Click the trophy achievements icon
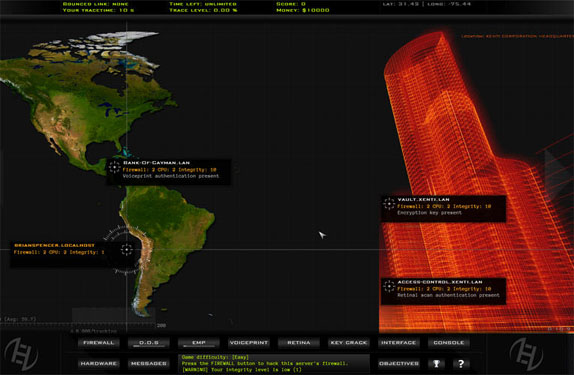 coord(436,364)
